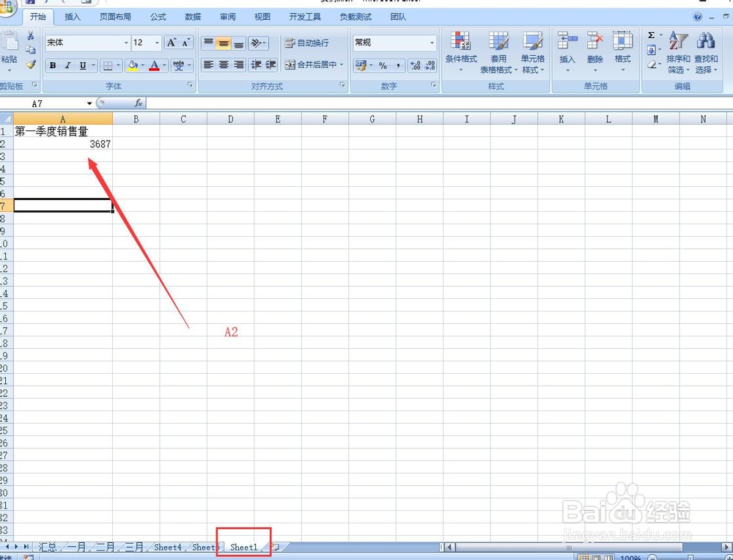Click the Cut scissors icon
Screen dimensions: 733x560
(30, 36)
